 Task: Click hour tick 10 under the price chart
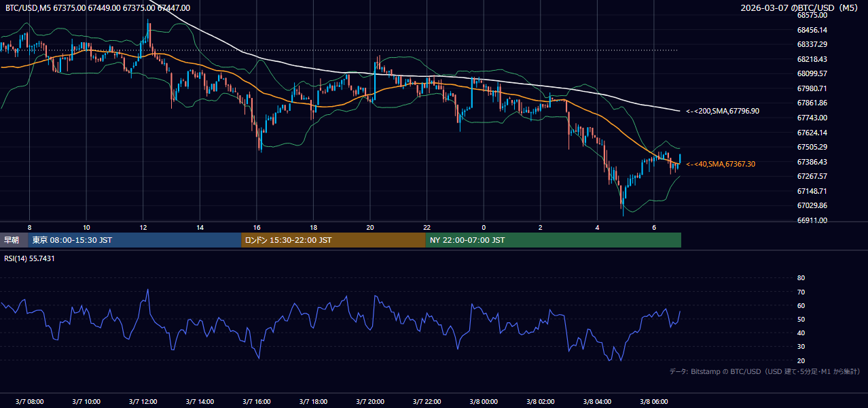86,227
